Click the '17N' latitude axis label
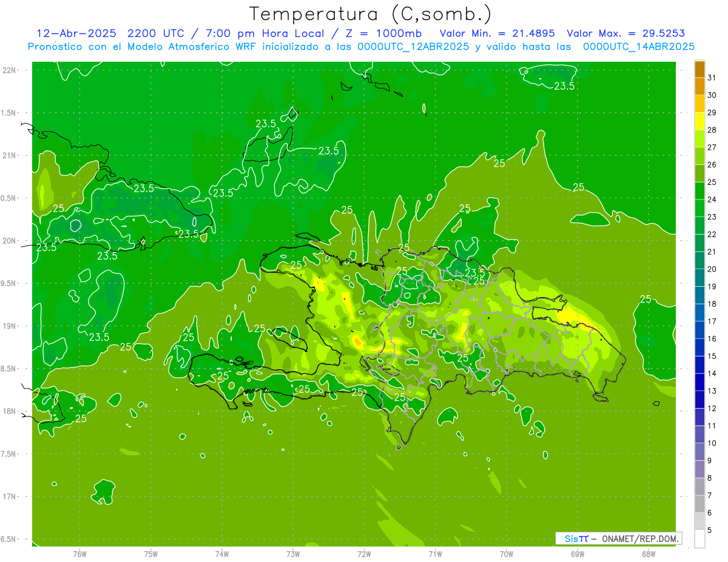The height and width of the screenshot is (562, 728). 10,497
